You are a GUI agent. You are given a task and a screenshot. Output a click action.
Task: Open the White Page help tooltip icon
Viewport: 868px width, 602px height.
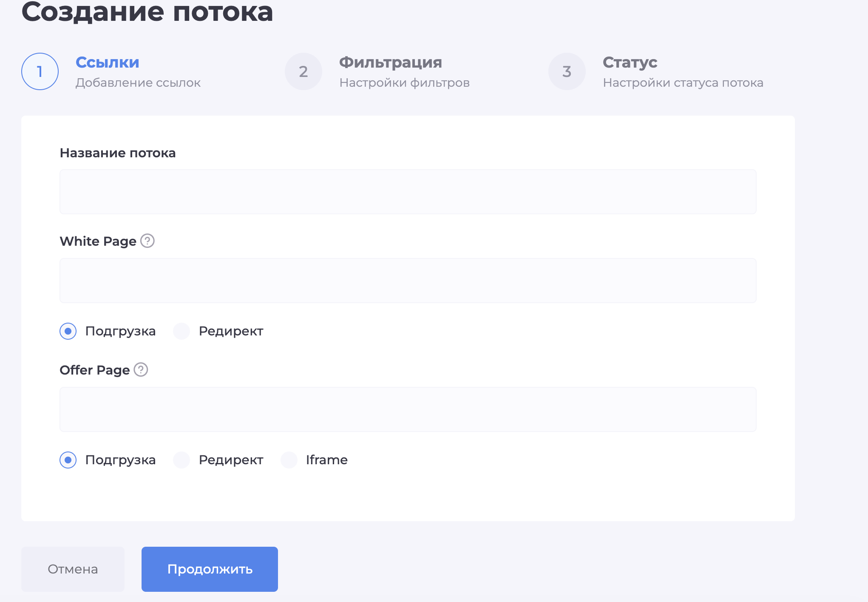tap(147, 241)
